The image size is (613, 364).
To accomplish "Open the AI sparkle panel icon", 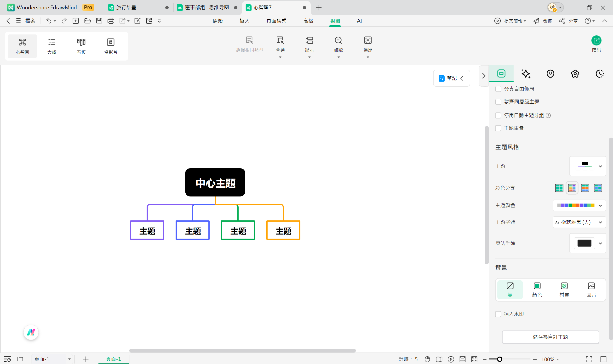I will (x=526, y=73).
